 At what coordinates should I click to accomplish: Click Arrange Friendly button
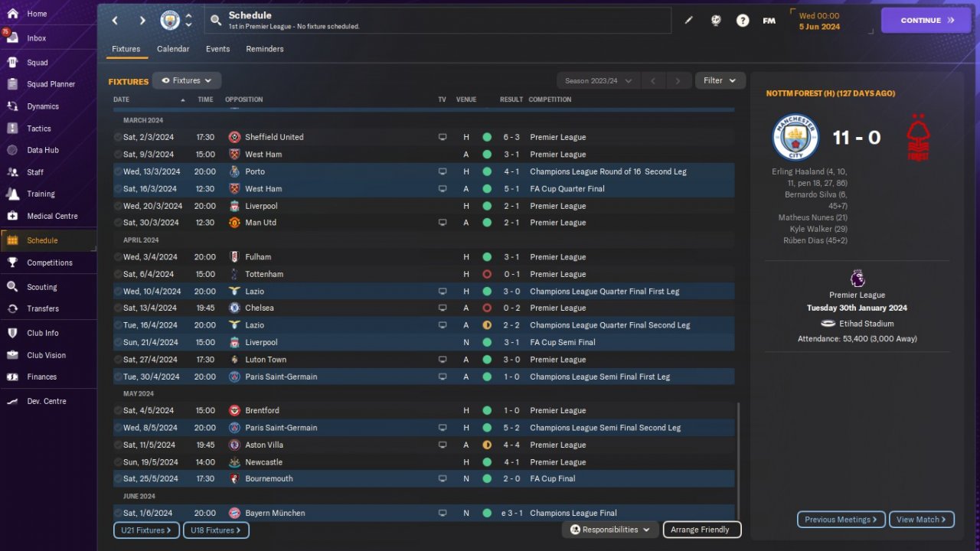[x=701, y=530]
